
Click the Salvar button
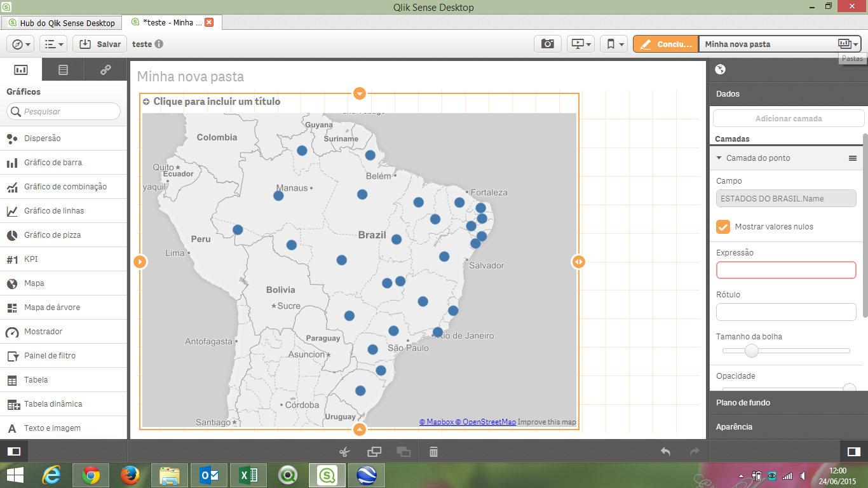[100, 44]
